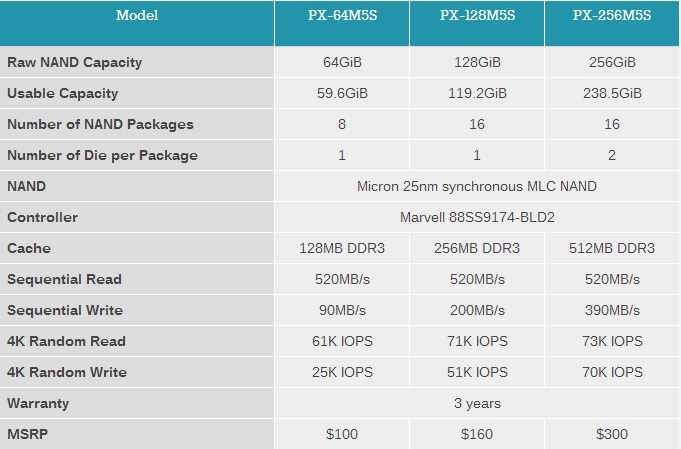The image size is (681, 449).
Task: Click the 90MB/s sequential write value
Action: tap(342, 310)
